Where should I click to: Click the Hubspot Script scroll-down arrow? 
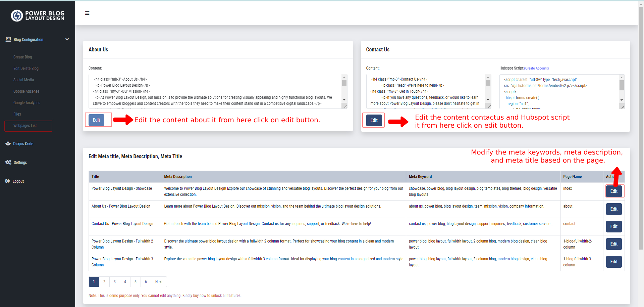coord(622,100)
